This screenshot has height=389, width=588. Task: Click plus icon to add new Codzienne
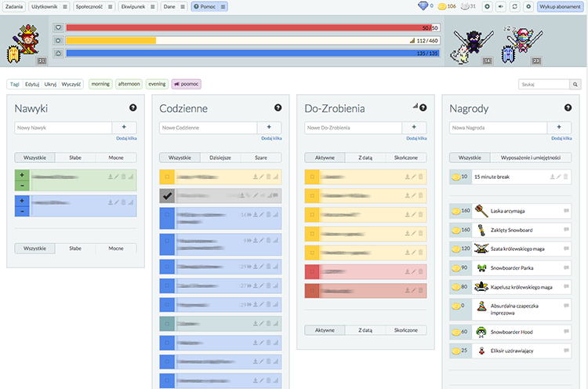click(269, 127)
